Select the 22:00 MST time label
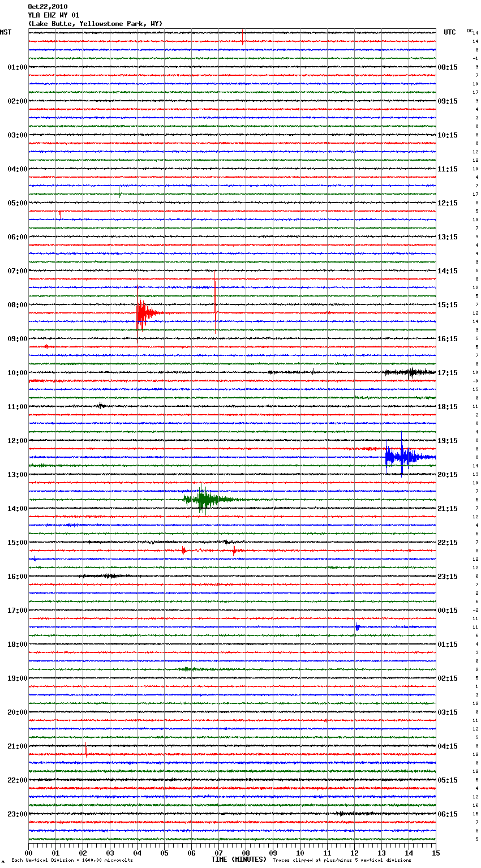Viewport: 481px width, 868px height. click(18, 780)
